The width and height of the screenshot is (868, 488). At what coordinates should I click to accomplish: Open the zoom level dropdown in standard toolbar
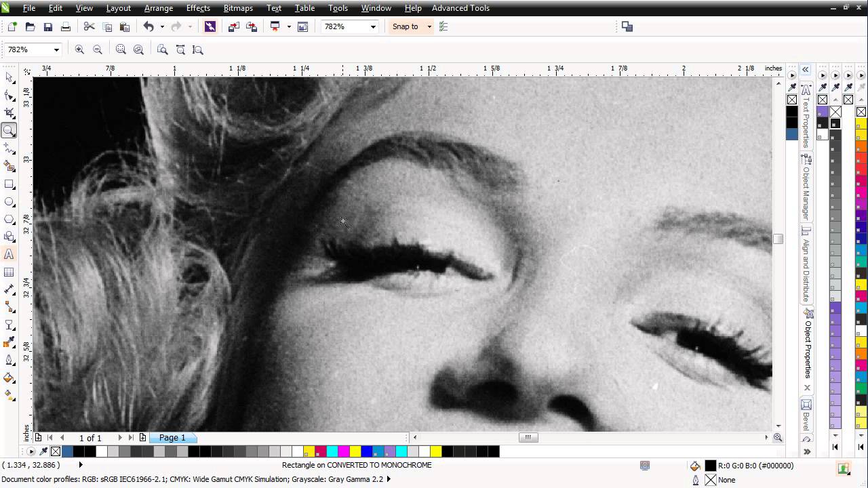pos(373,26)
